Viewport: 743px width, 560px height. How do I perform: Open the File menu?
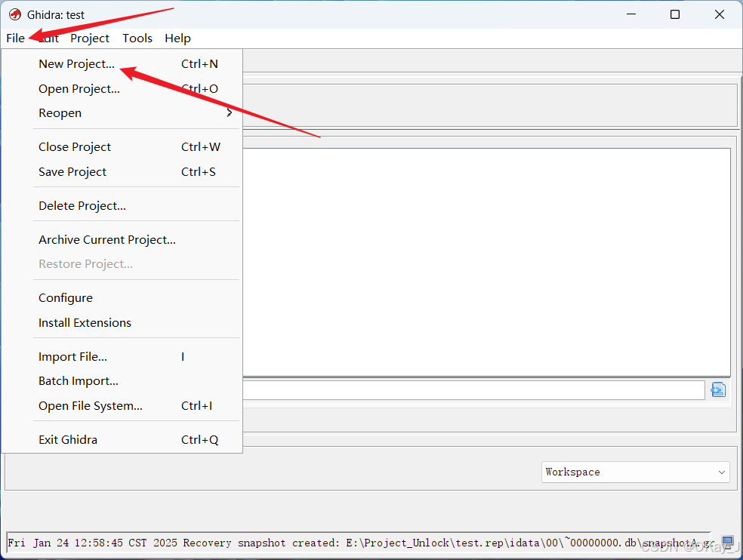pyautogui.click(x=16, y=38)
